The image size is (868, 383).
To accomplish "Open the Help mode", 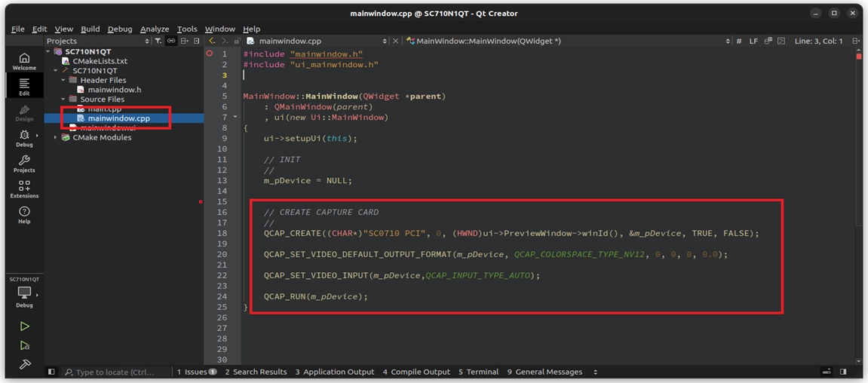I will point(24,215).
